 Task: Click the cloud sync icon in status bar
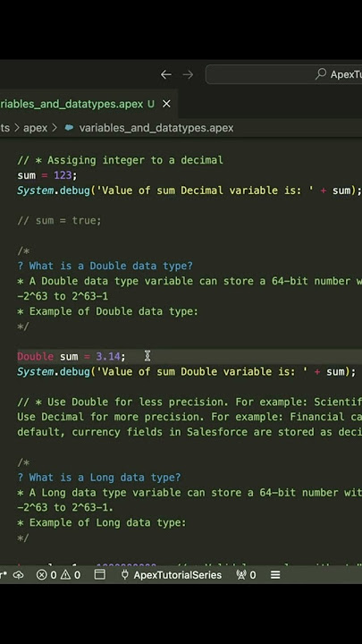(x=18, y=575)
